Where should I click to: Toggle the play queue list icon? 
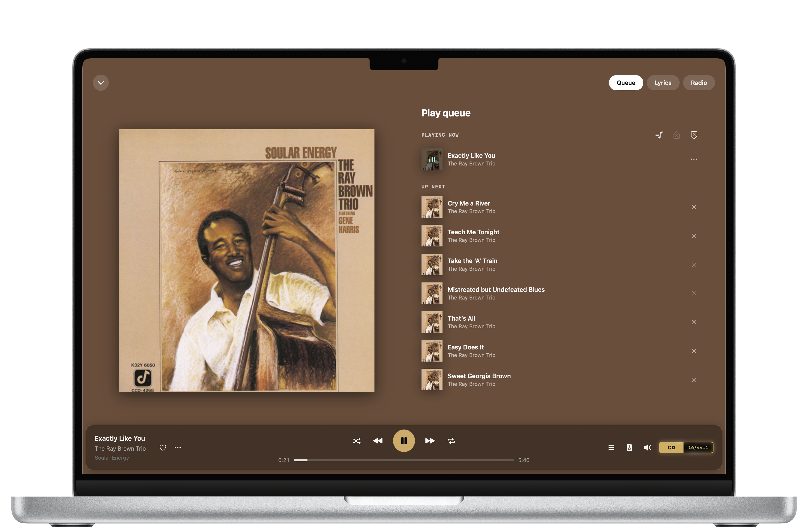point(611,448)
